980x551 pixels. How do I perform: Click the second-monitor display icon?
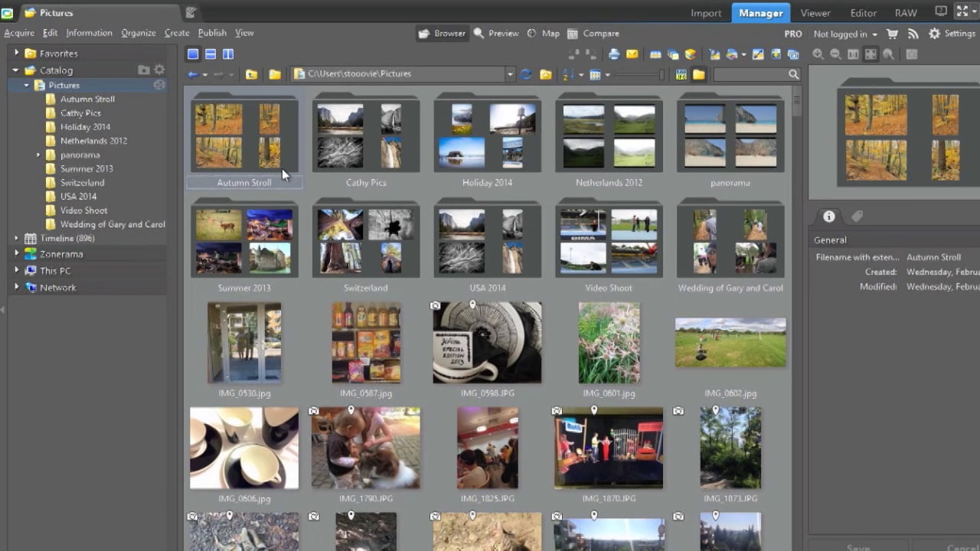tap(941, 11)
